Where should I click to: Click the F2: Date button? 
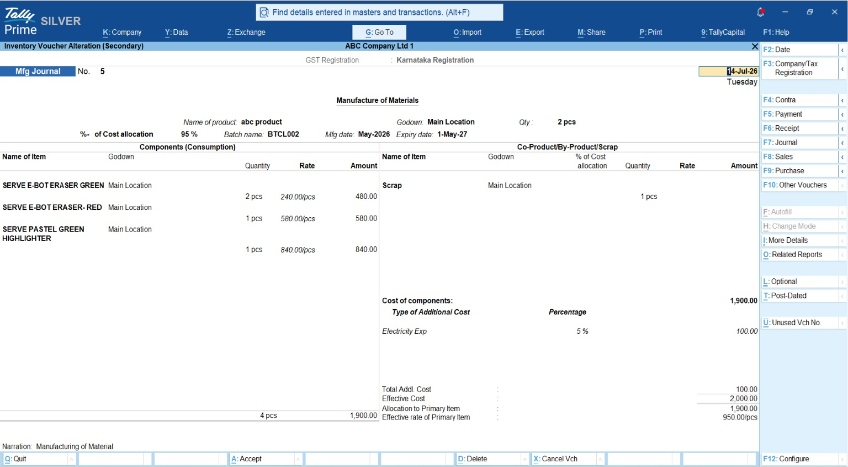pyautogui.click(x=800, y=49)
